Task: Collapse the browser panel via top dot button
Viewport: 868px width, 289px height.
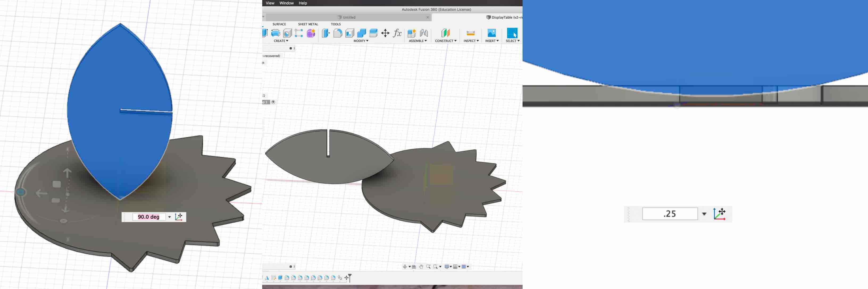Action: 290,48
